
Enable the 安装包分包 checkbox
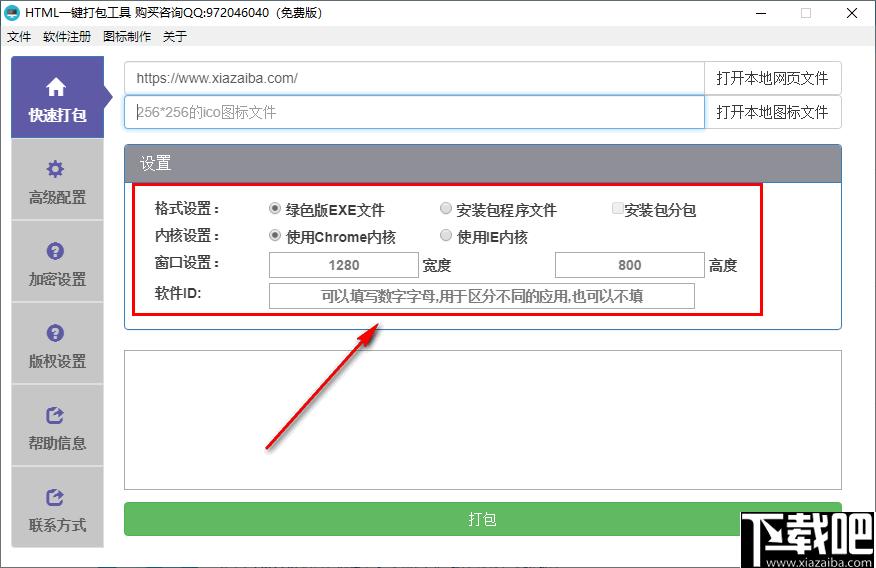tap(617, 208)
